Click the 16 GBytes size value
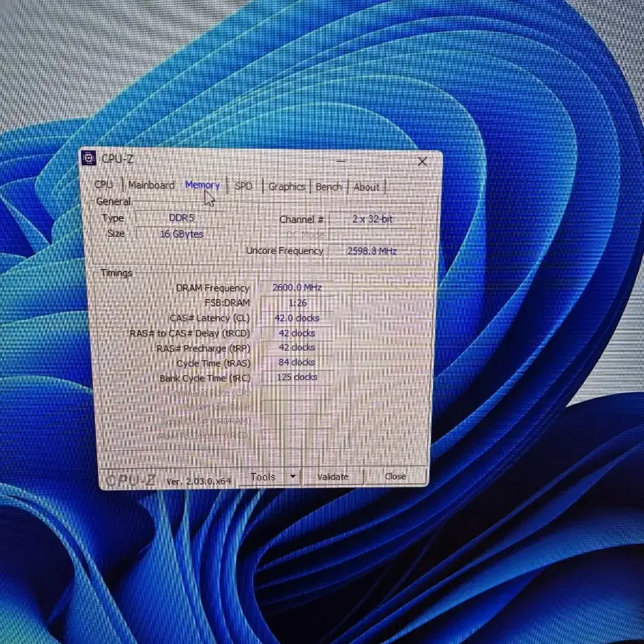644x644 pixels. pyautogui.click(x=181, y=234)
